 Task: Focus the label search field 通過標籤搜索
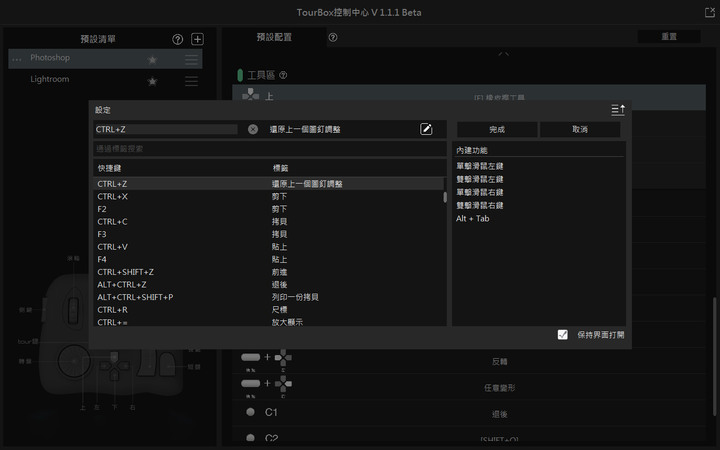click(x=270, y=149)
